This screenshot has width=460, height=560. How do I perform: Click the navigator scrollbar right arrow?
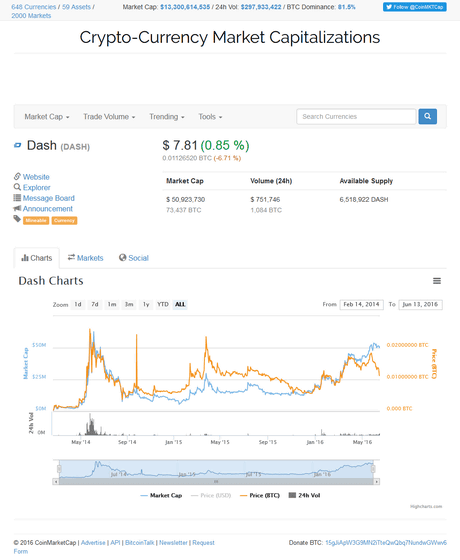pyautogui.click(x=377, y=482)
